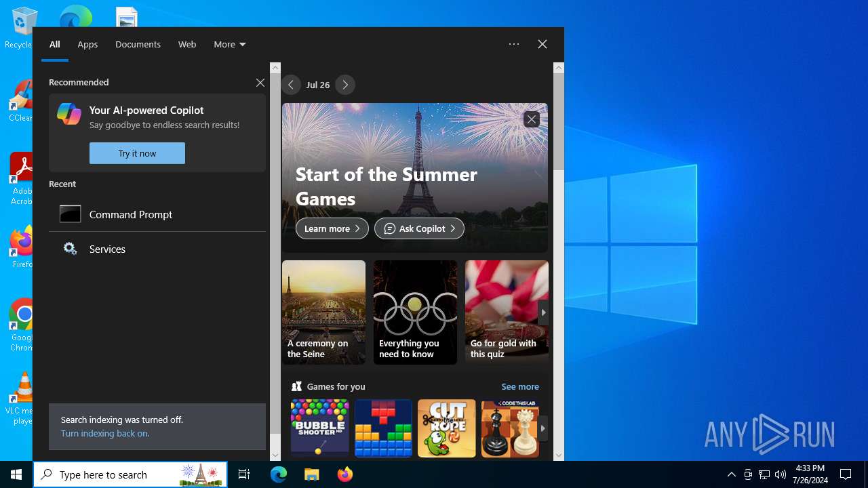Open CCleaner desktop shortcut

(20, 100)
